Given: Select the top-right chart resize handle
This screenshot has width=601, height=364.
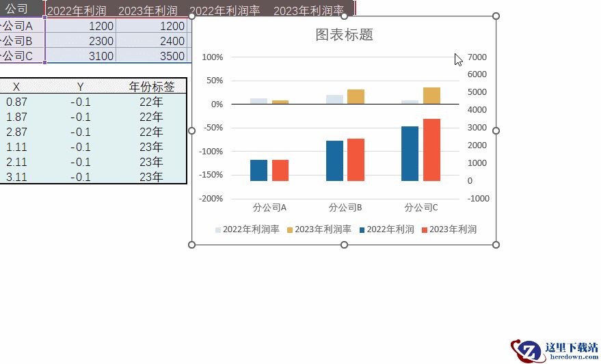Looking at the screenshot, I should click(x=496, y=16).
